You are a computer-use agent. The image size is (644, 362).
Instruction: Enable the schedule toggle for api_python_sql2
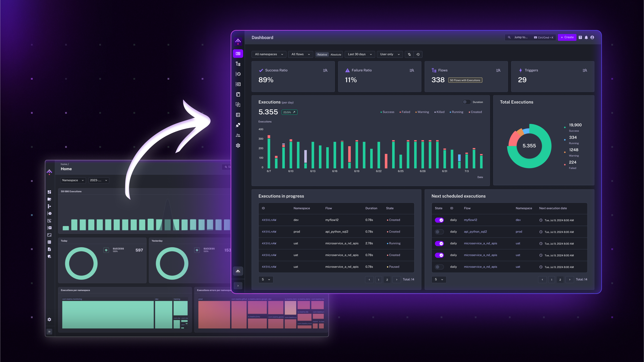(439, 232)
